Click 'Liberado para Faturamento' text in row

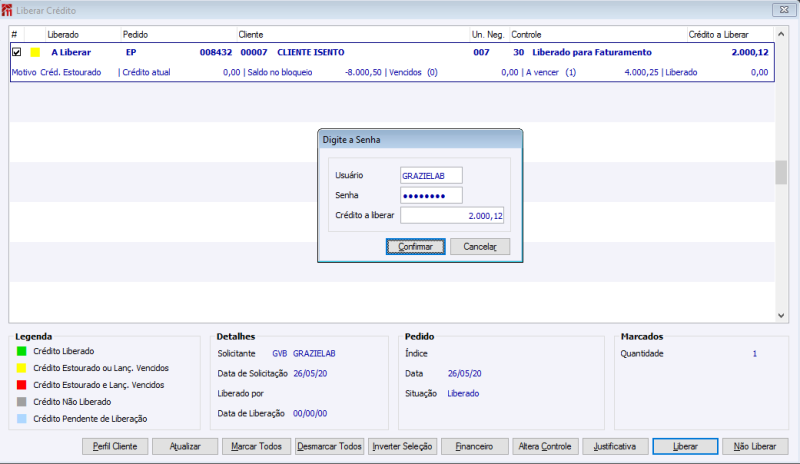(592, 52)
